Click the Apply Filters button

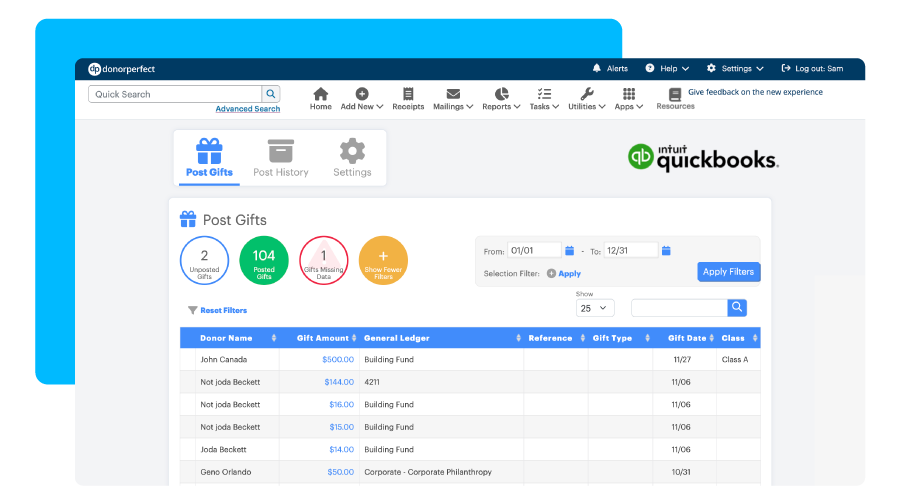(728, 272)
